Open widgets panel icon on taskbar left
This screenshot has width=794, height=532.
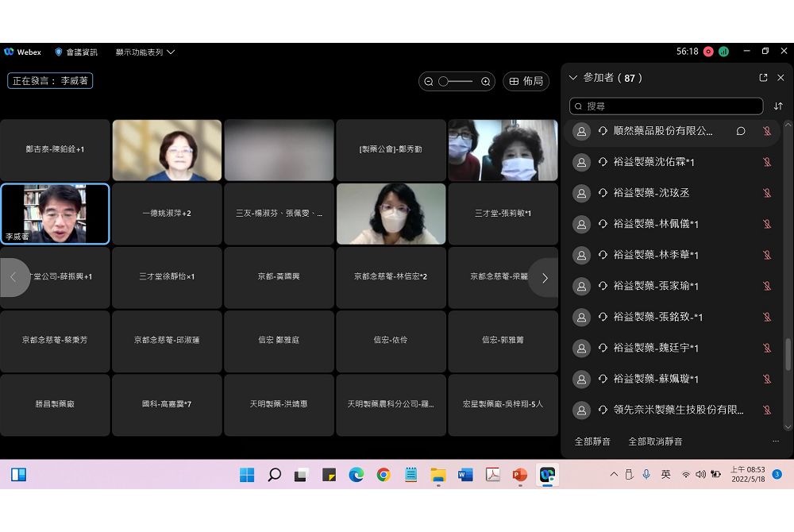click(x=19, y=475)
